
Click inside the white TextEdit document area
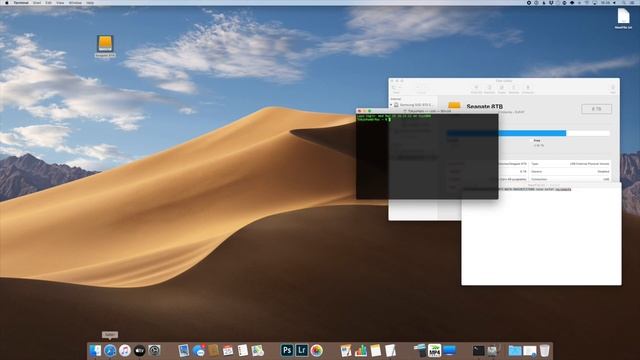tap(541, 238)
